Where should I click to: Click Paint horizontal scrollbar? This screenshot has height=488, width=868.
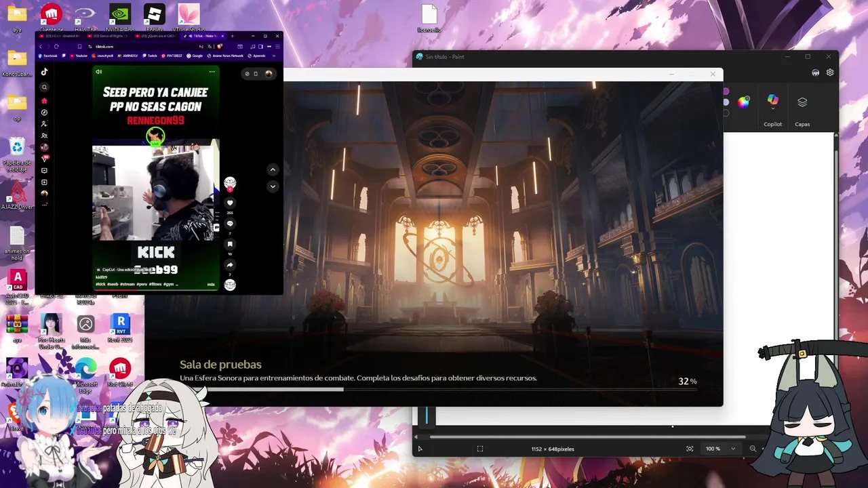tap(587, 436)
